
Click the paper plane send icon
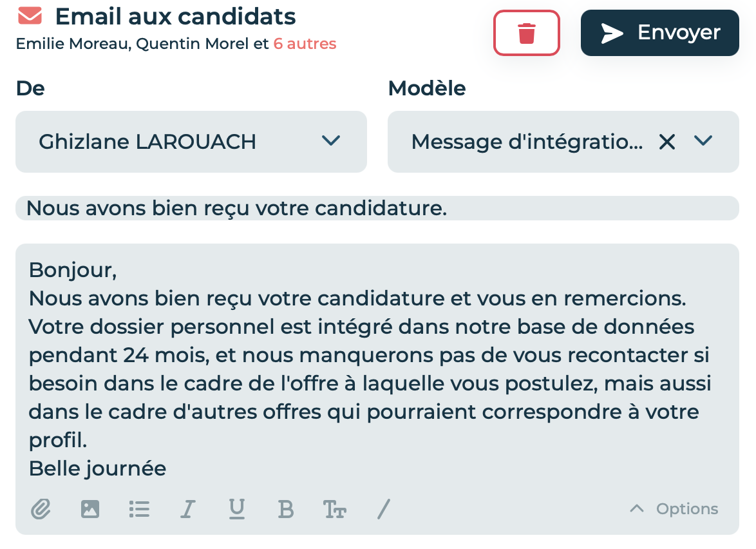612,34
